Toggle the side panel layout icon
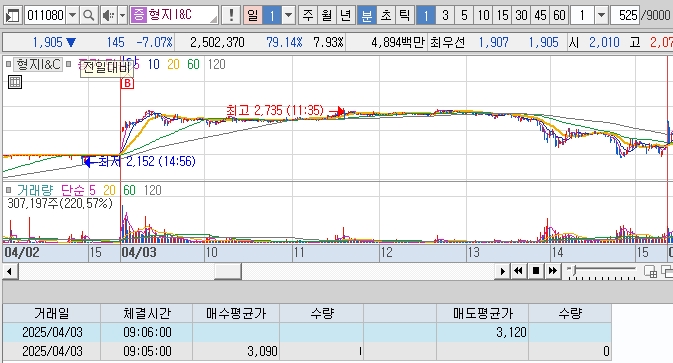The height and width of the screenshot is (363, 673). pyautogui.click(x=13, y=15)
